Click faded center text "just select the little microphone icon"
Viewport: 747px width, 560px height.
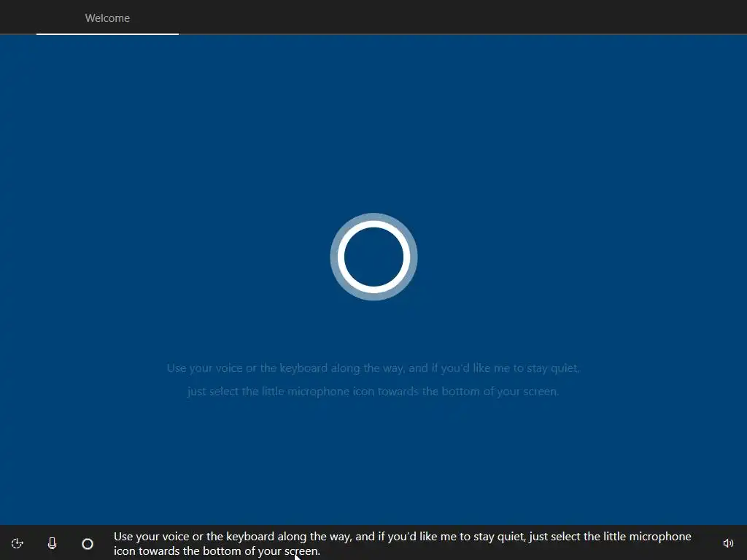(281, 392)
